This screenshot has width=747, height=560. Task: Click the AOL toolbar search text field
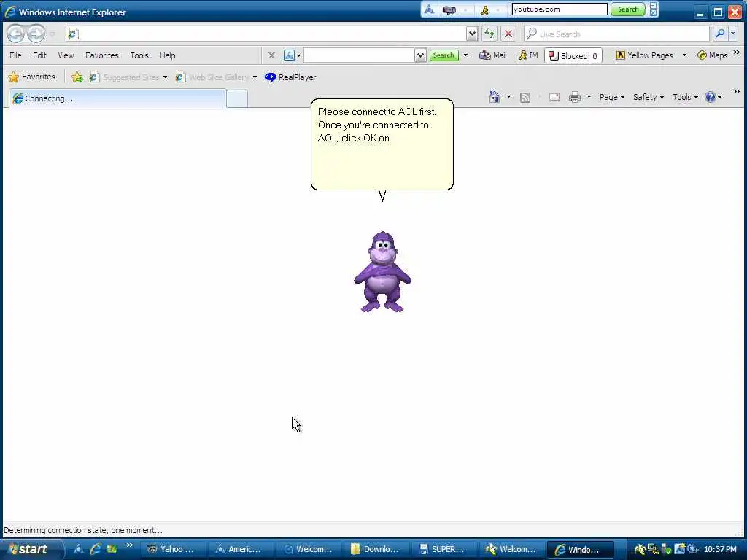[359, 55]
